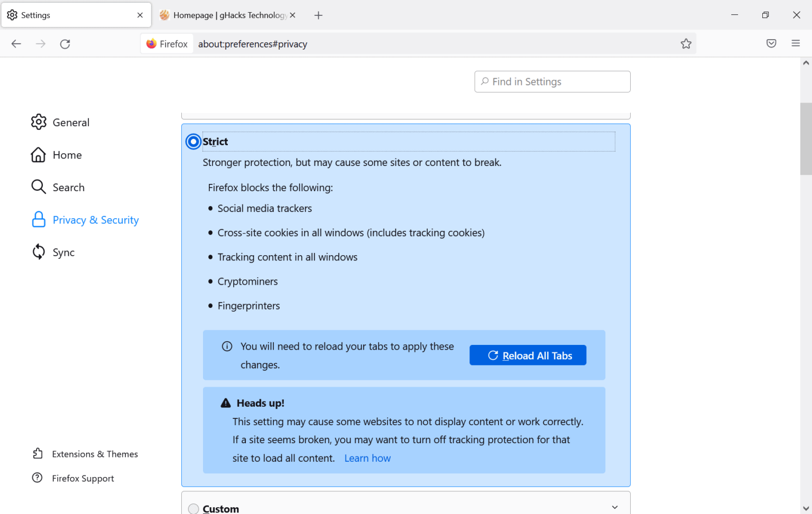Reload the page with the refresh icon
This screenshot has height=514, width=812.
click(x=64, y=43)
